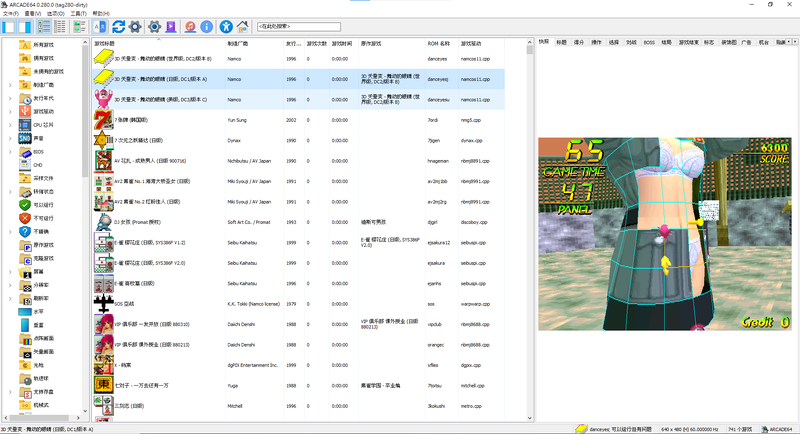Select the pink character icon of version C row
Viewport: 800px width, 434px height.
tap(104, 99)
